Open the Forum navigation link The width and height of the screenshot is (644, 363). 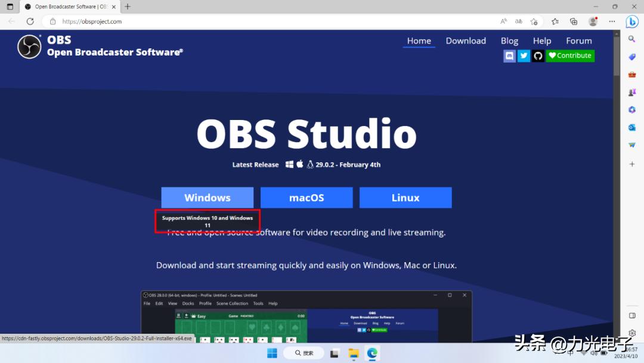pos(578,41)
